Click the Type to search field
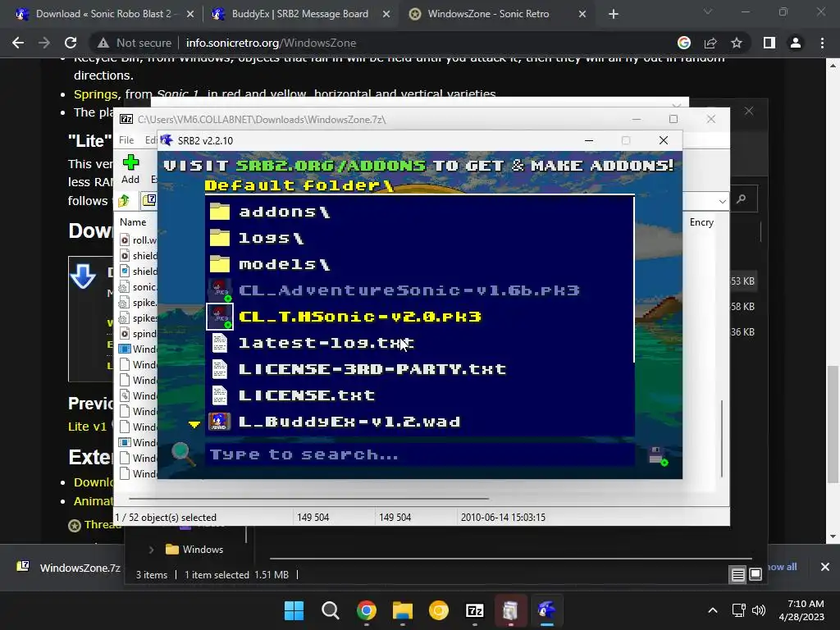 pyautogui.click(x=420, y=454)
